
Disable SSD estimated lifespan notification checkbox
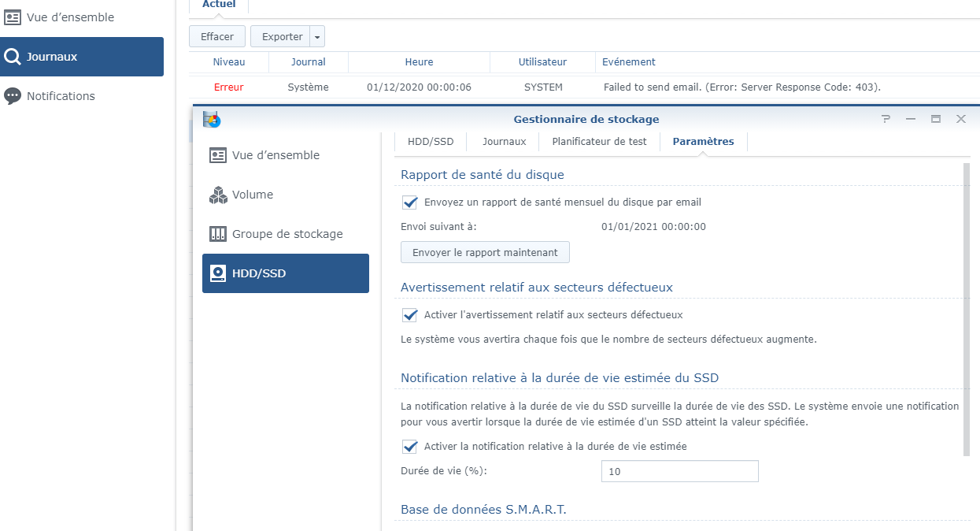(x=409, y=447)
